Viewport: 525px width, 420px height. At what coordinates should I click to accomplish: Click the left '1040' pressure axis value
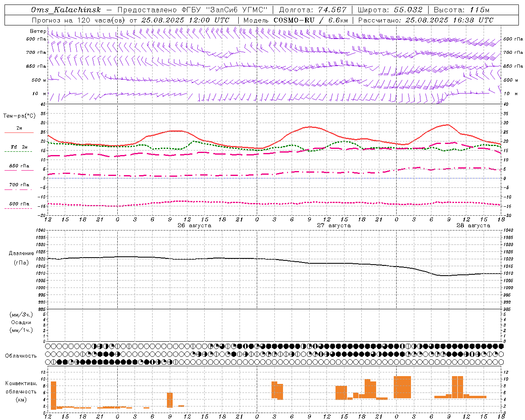coord(40,231)
